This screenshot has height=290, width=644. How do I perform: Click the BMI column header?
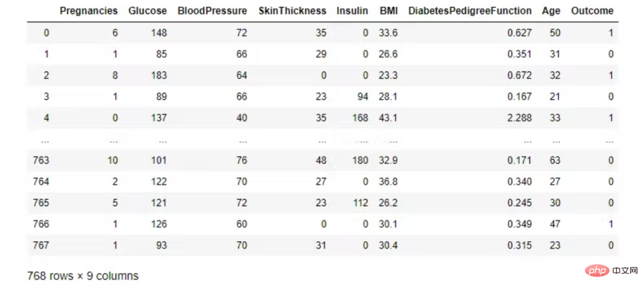[x=389, y=11]
